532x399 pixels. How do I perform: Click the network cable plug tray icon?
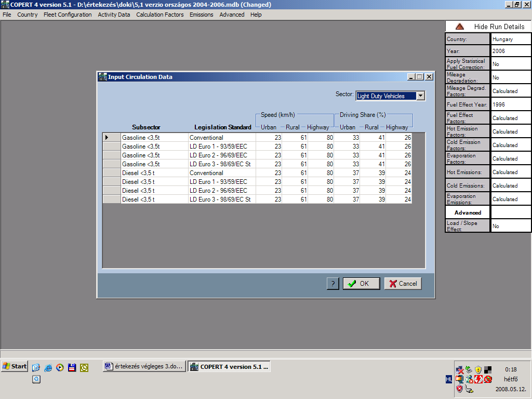469,389
